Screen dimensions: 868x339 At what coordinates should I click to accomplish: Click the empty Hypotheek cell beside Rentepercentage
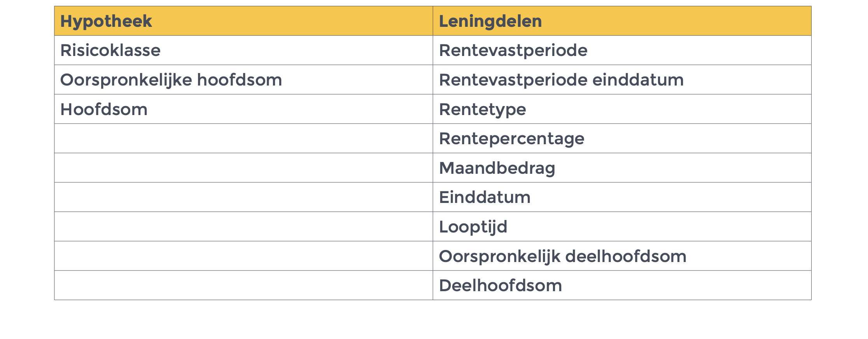coord(243,138)
